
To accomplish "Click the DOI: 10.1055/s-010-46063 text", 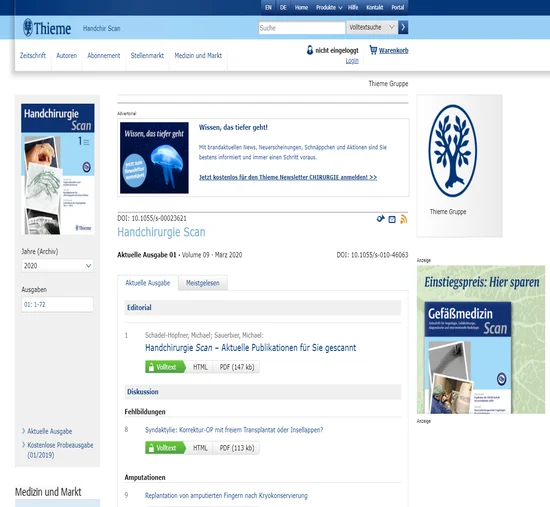I will [373, 255].
